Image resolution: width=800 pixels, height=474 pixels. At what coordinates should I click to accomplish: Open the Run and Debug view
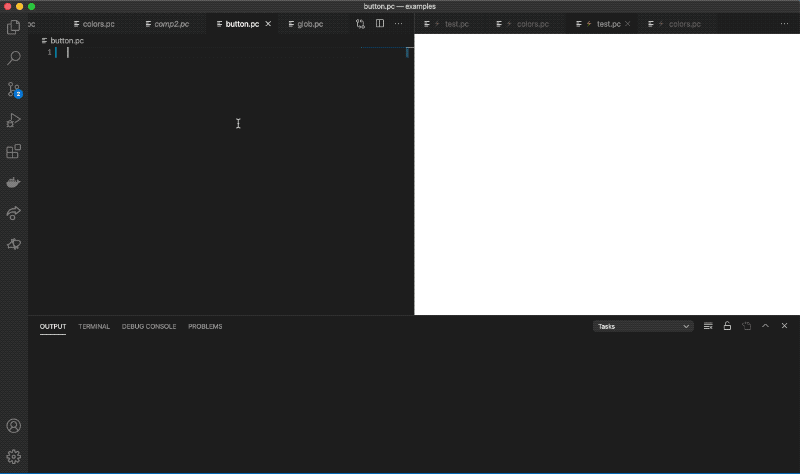pyautogui.click(x=14, y=120)
